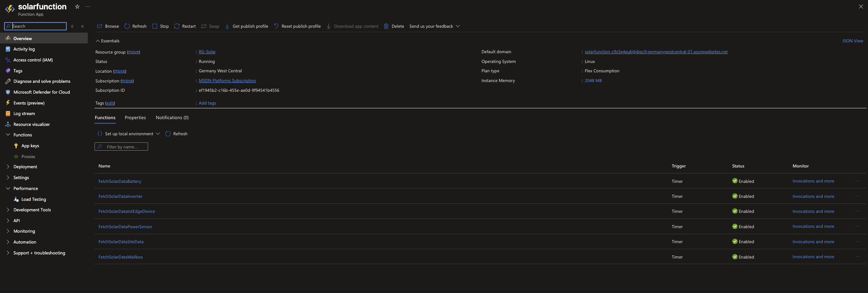
Task: Collapse the Essentials section
Action: tap(98, 41)
